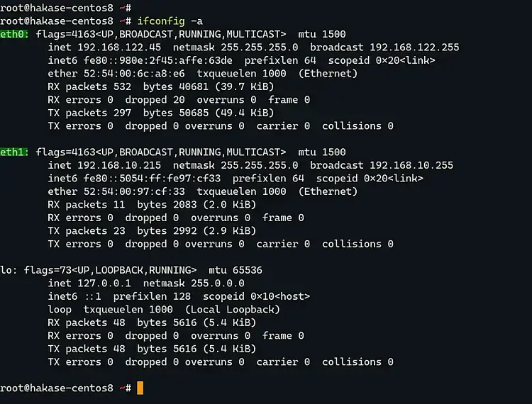
Task: Click the highlighted eth0 interface name
Action: (x=13, y=34)
